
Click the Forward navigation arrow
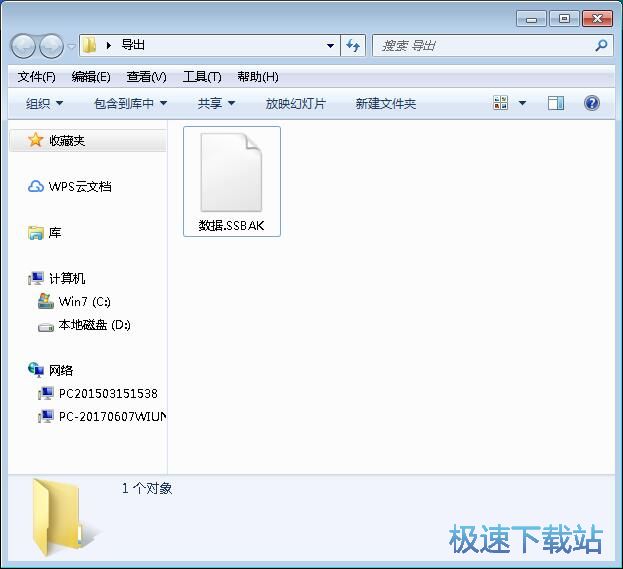[51, 46]
